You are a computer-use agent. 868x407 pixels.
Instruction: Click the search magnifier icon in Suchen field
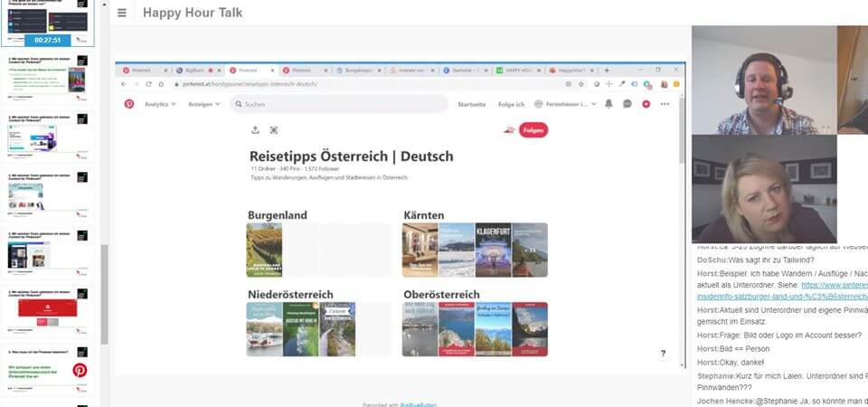click(239, 104)
